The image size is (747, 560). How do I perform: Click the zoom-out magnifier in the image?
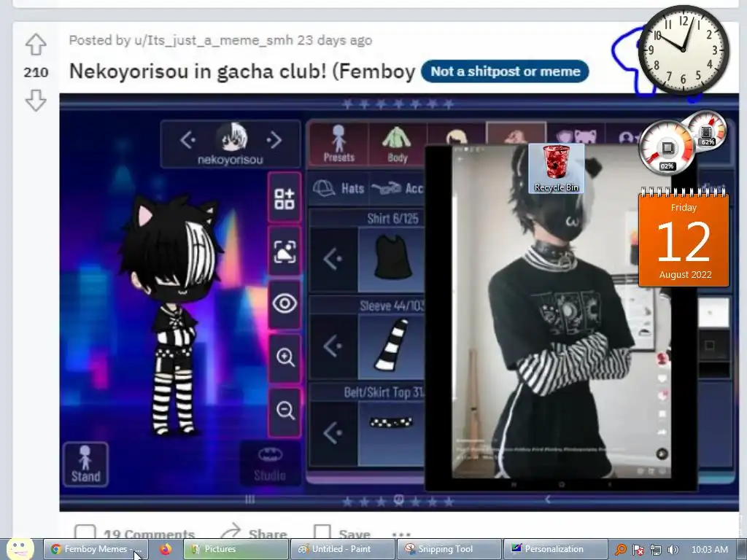285,411
